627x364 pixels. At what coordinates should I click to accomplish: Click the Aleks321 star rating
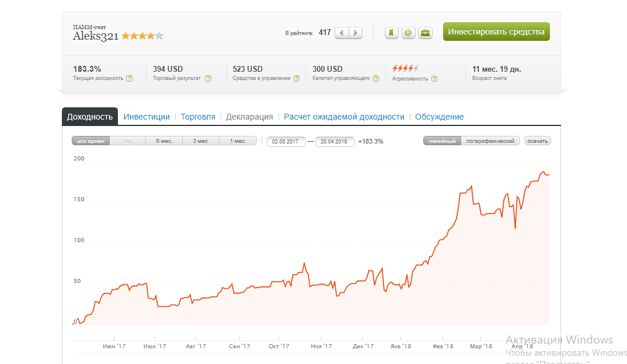pos(142,36)
